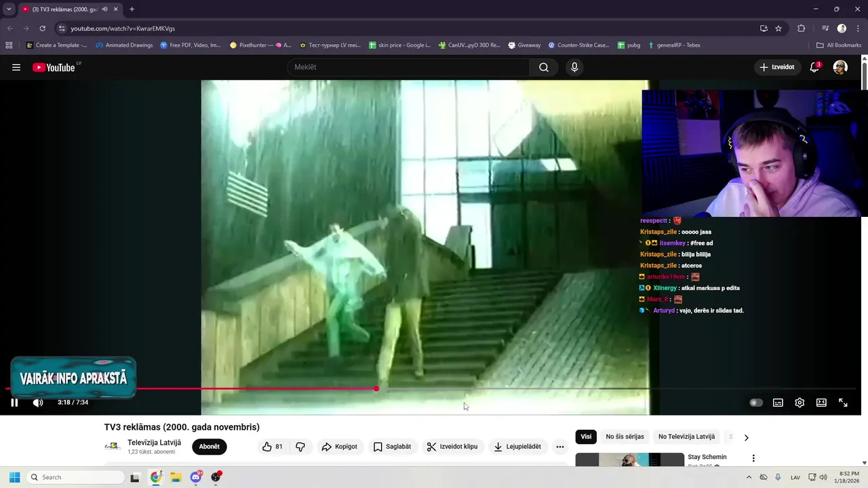Viewport: 868px width, 488px height.
Task: Click Izveidot klipu button
Action: (x=452, y=447)
